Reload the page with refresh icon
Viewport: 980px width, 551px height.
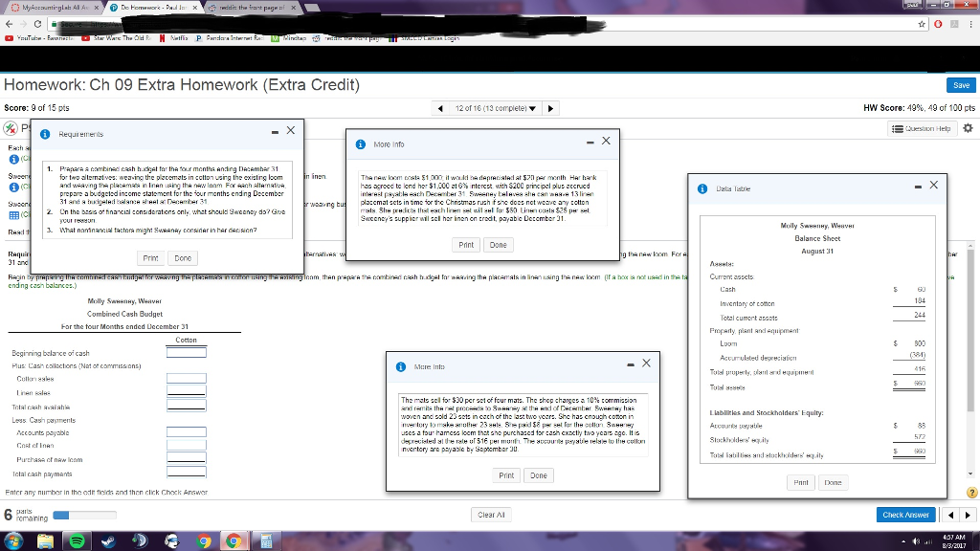tap(37, 24)
